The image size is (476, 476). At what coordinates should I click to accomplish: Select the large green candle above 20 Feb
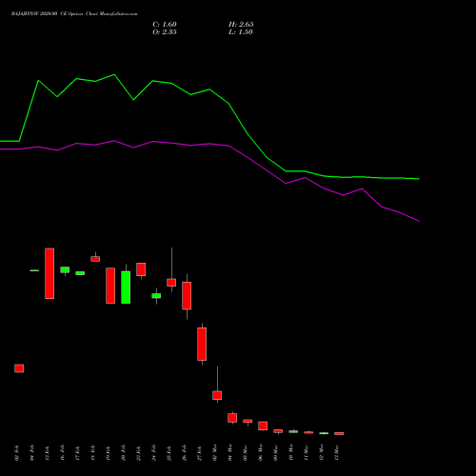(126, 288)
